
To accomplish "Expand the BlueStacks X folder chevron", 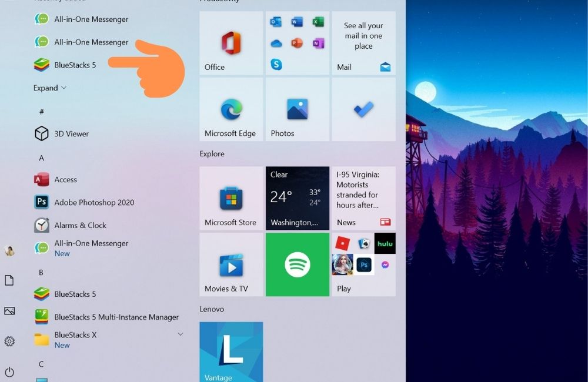I will coord(181,334).
